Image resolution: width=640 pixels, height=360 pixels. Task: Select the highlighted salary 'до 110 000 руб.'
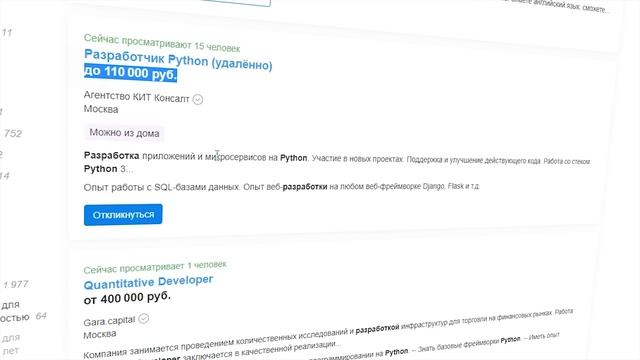130,73
